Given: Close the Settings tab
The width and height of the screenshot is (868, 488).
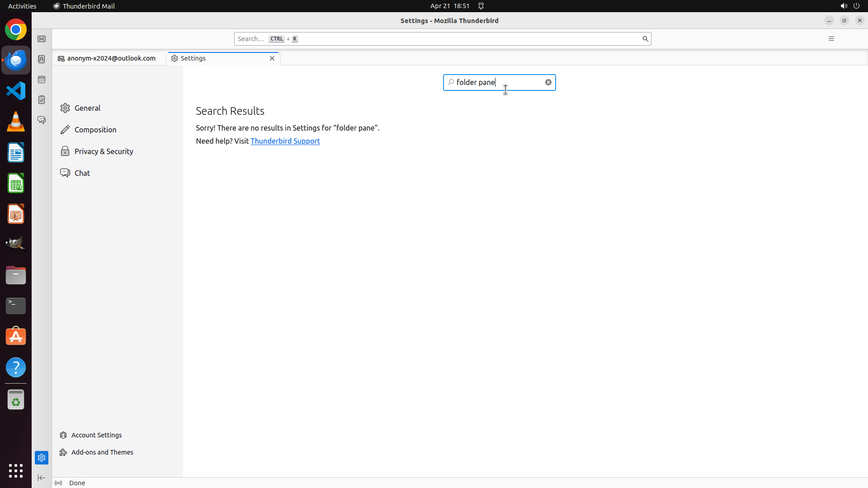Looking at the screenshot, I should click(272, 58).
